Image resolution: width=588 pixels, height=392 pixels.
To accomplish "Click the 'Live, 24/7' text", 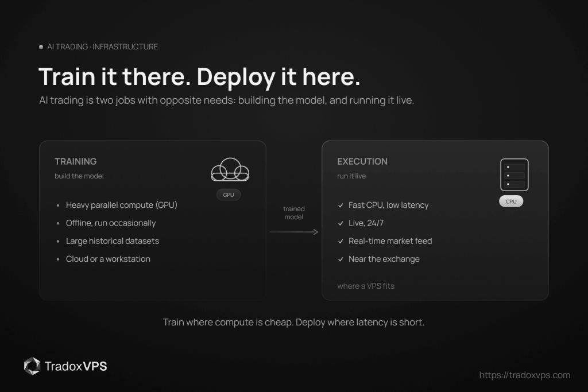I will pyautogui.click(x=366, y=223).
